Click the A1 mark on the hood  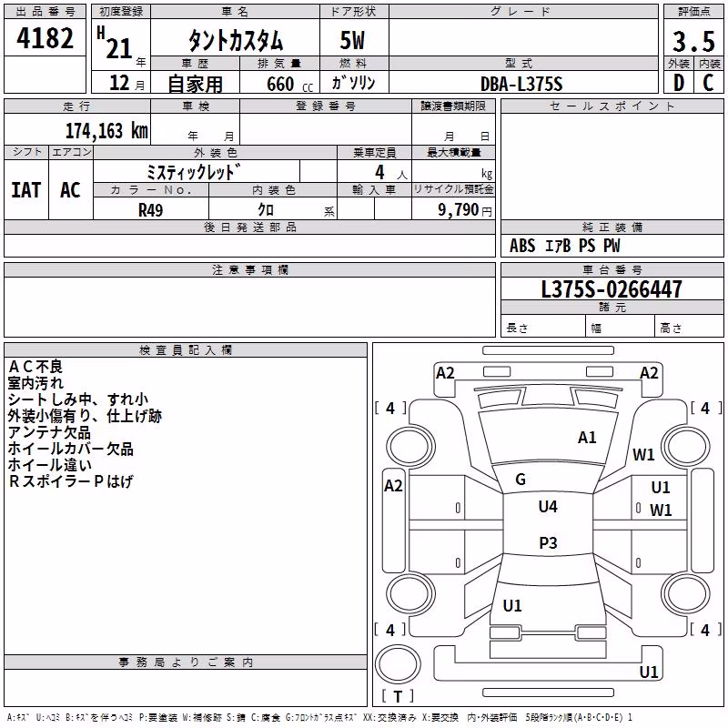point(587,438)
